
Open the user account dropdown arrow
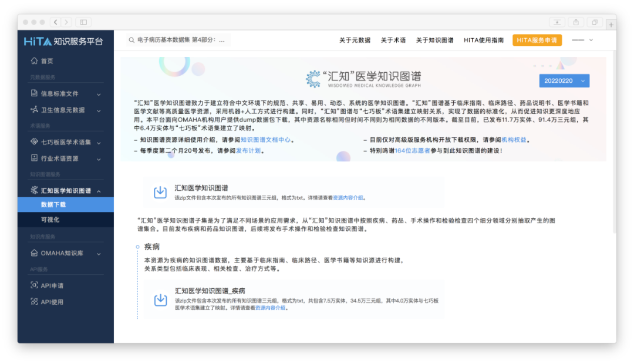(x=591, y=40)
